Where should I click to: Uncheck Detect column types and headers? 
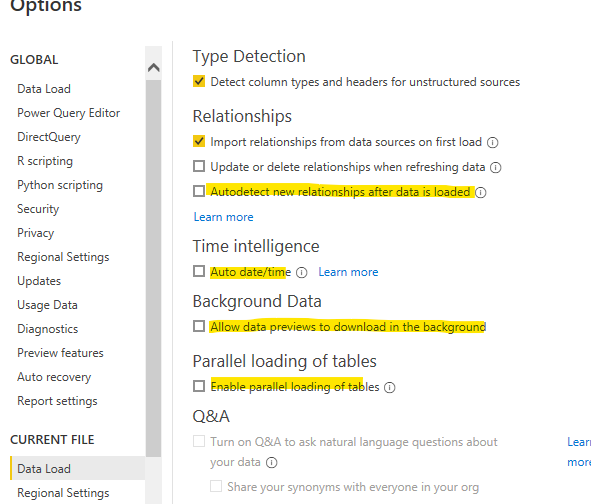coord(199,81)
